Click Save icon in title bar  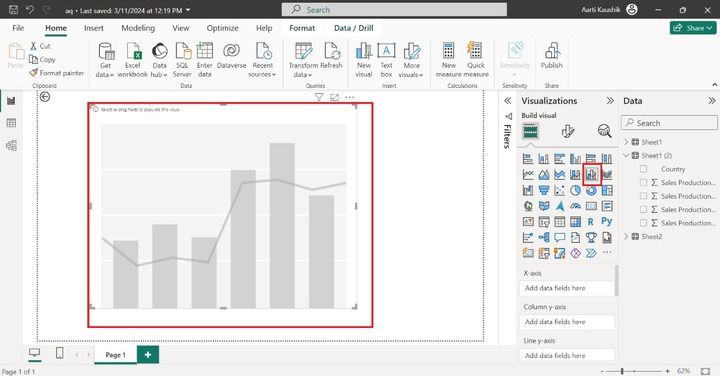click(13, 10)
